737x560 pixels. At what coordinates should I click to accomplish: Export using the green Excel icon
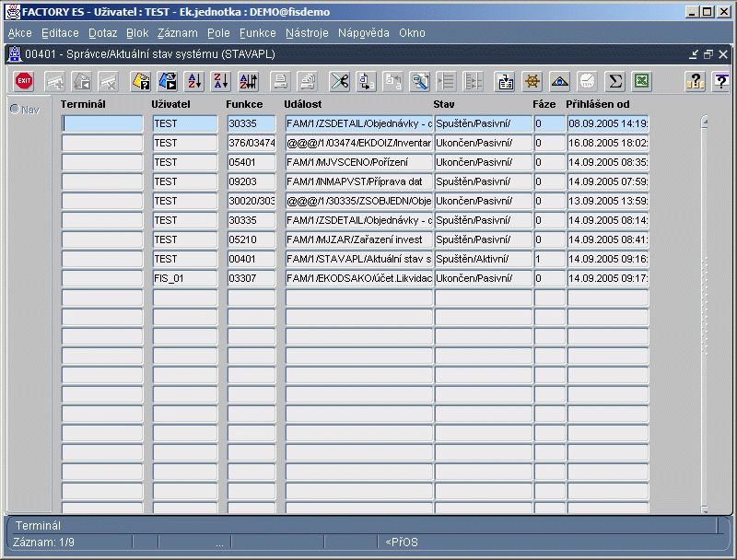(x=642, y=81)
